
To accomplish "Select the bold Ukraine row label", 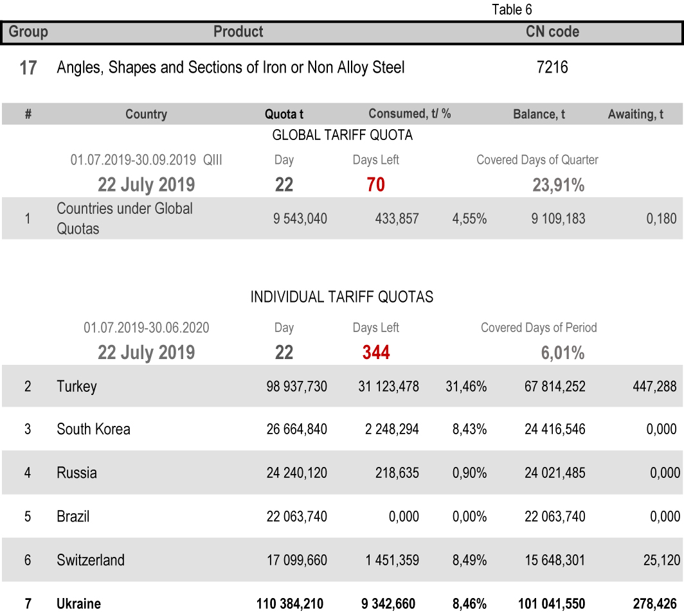I will point(78,604).
